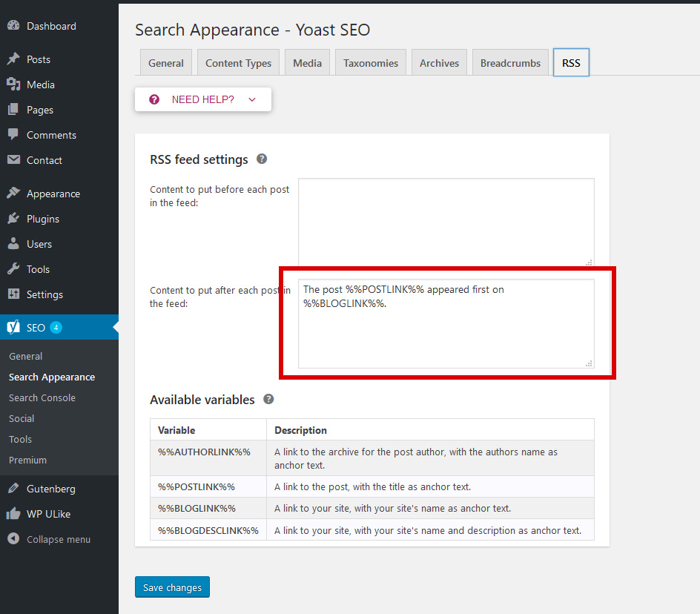700x614 pixels.
Task: Open the Taxonomies tab
Action: point(371,63)
